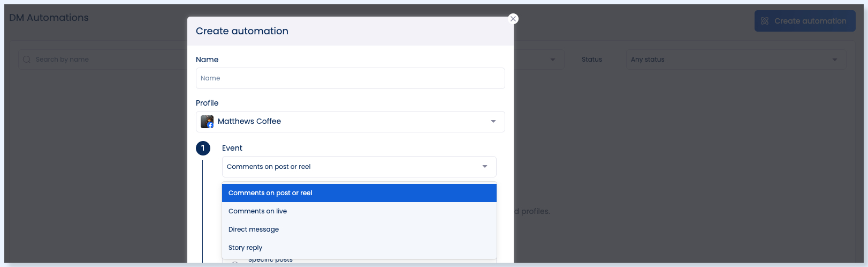The height and width of the screenshot is (267, 868).
Task: Expand the Profile dropdown arrow
Action: click(x=493, y=122)
